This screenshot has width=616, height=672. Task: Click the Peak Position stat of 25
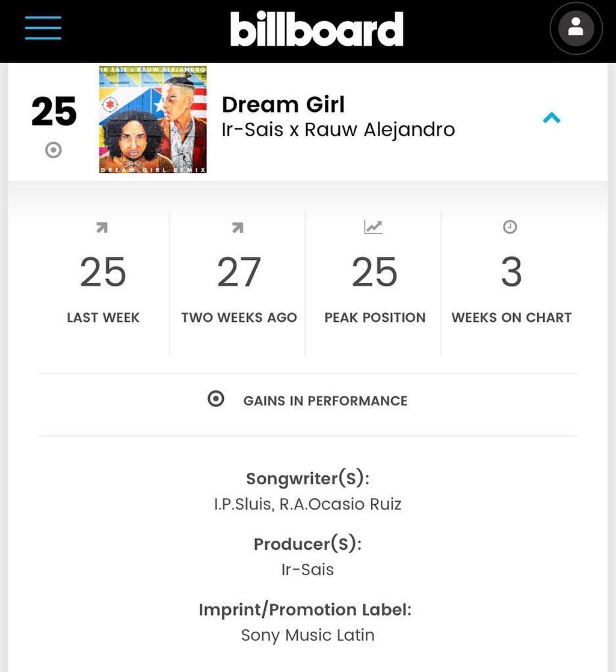[374, 272]
